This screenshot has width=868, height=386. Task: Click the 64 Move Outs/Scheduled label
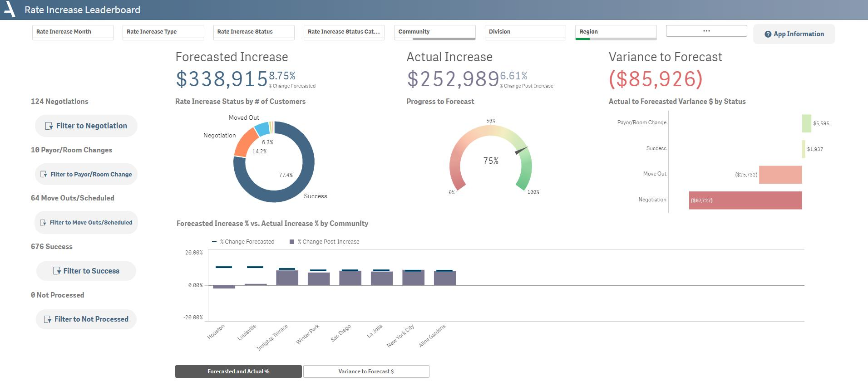(72, 198)
